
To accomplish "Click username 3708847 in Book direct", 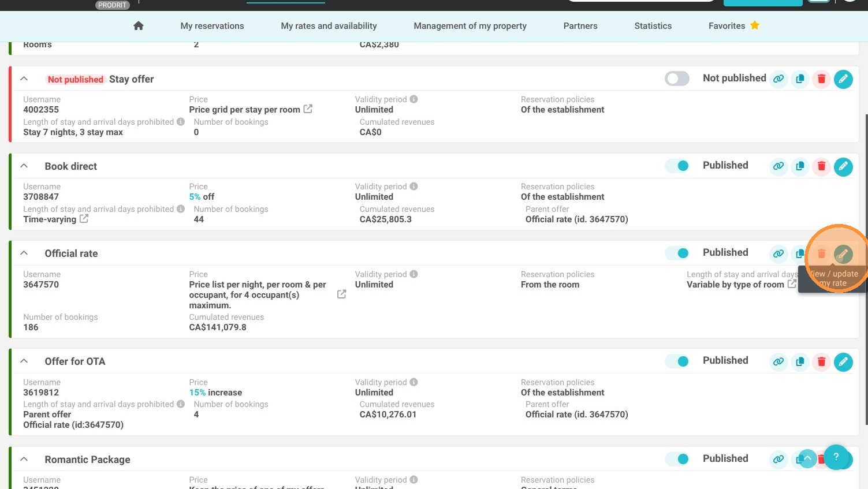I will (x=41, y=197).
